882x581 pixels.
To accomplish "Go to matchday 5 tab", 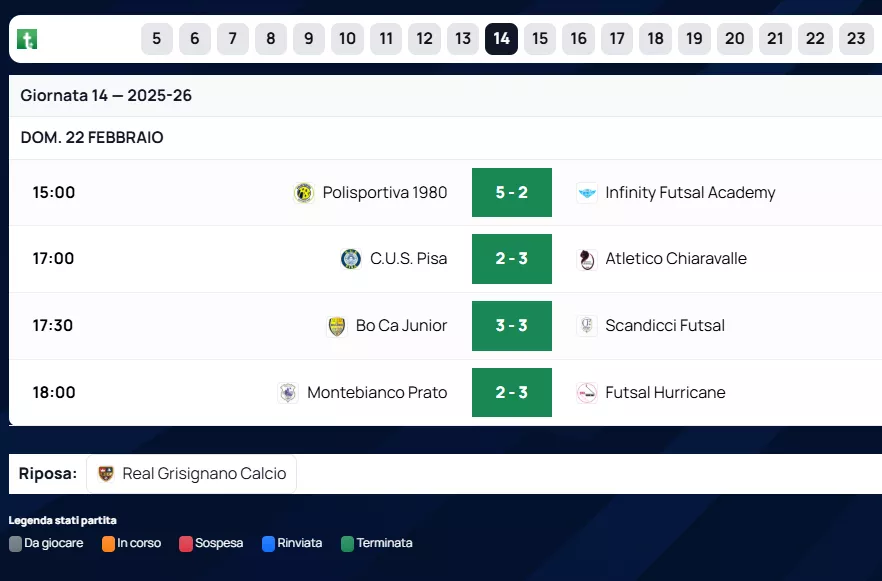I will (x=156, y=39).
